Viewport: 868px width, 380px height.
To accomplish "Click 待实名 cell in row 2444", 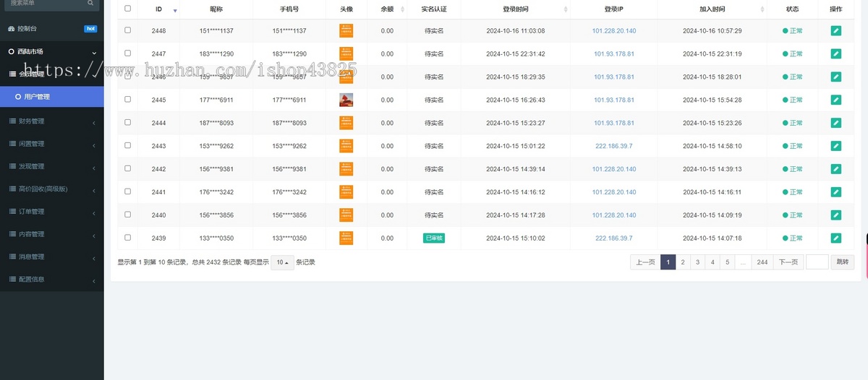I will click(x=434, y=123).
